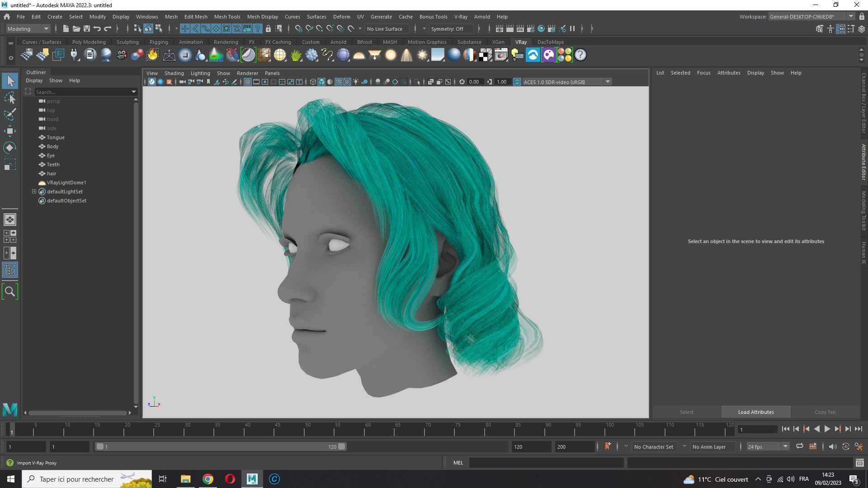The image size is (868, 488).
Task: Create a V-Ray sun light from shelf
Action: tap(422, 55)
